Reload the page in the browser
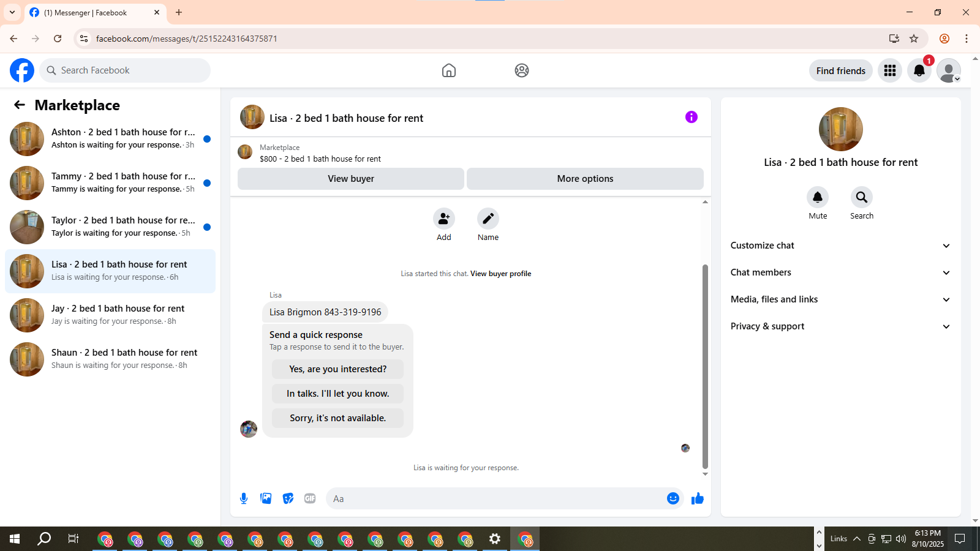Screen dimensions: 980x551 coord(58,39)
